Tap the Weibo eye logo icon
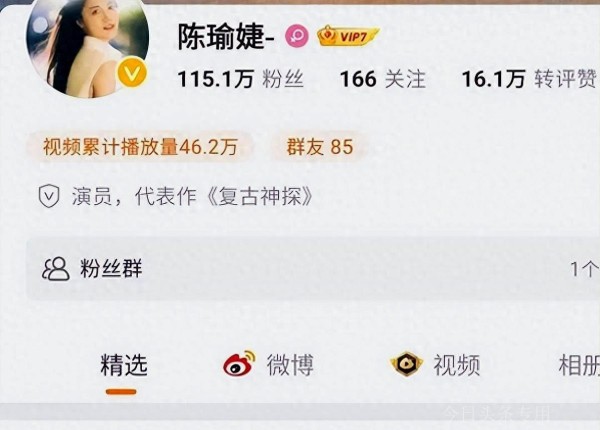The image size is (600, 430). 239,363
